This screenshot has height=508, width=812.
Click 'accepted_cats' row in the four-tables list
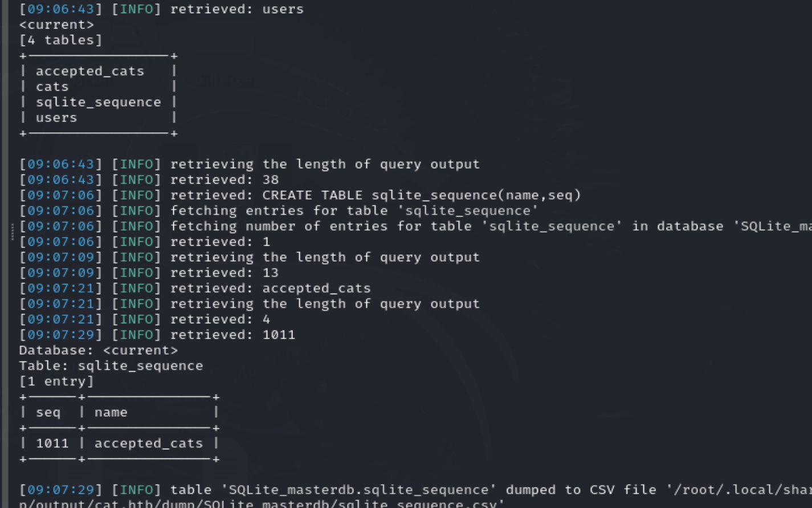[89, 71]
